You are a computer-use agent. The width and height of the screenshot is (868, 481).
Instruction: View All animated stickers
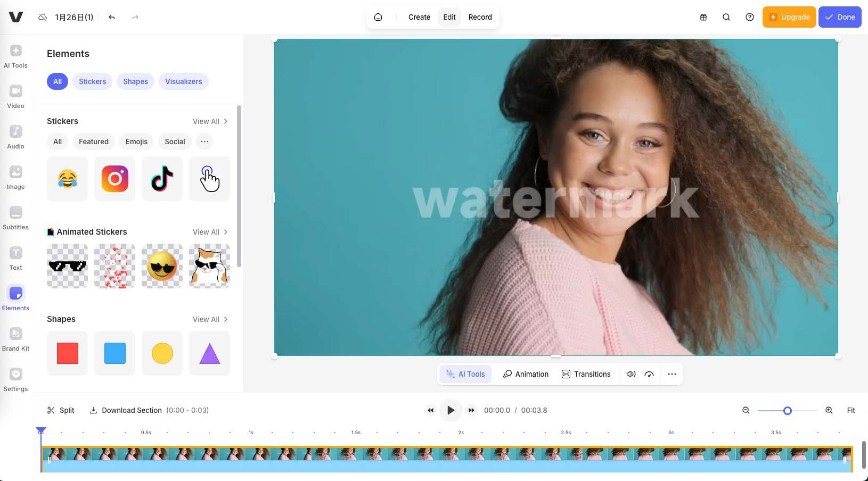tap(209, 232)
